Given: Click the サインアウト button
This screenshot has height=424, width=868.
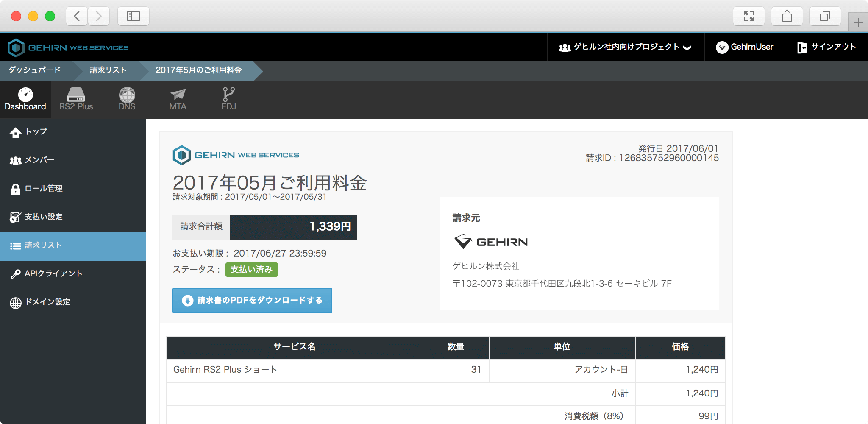Looking at the screenshot, I should click(826, 47).
